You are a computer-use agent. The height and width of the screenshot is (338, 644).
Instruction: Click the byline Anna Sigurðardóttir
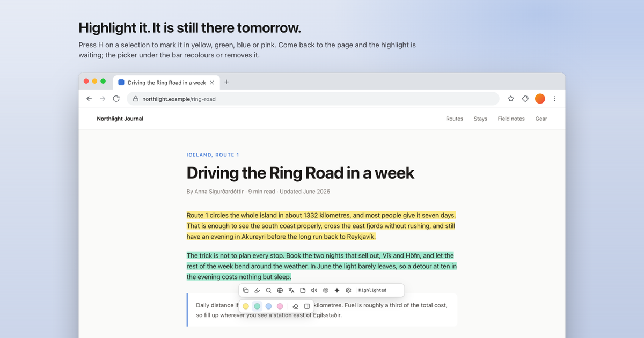[x=219, y=192]
